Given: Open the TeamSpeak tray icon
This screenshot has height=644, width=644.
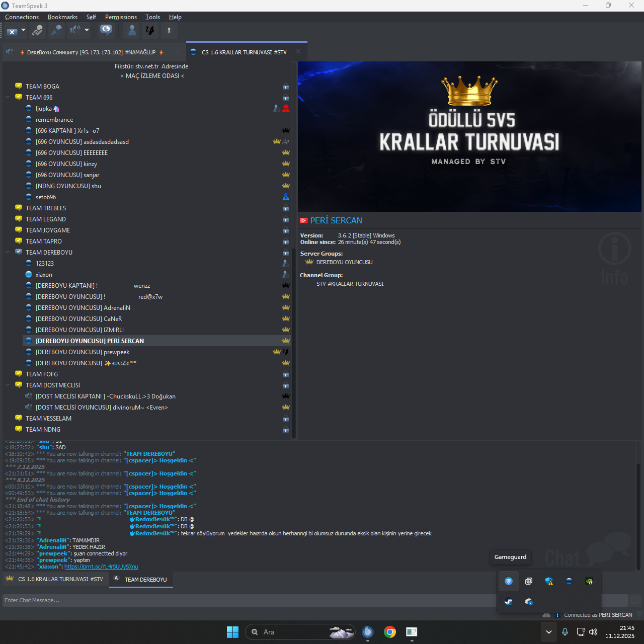Looking at the screenshot, I should coord(569,581).
